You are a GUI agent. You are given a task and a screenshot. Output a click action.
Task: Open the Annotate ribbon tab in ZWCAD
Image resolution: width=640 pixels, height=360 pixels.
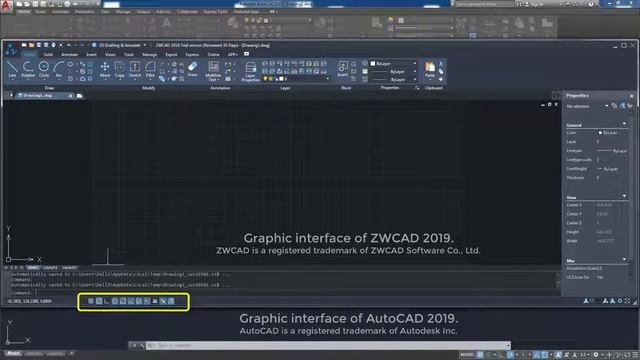point(69,54)
